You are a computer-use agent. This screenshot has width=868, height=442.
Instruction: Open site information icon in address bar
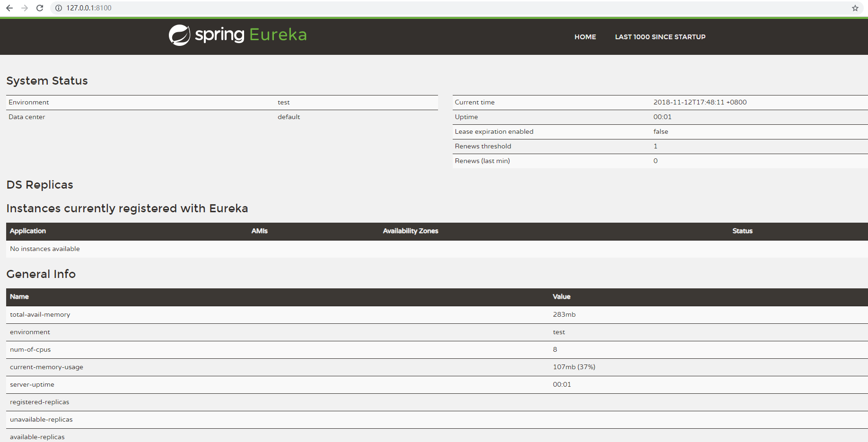pyautogui.click(x=59, y=8)
